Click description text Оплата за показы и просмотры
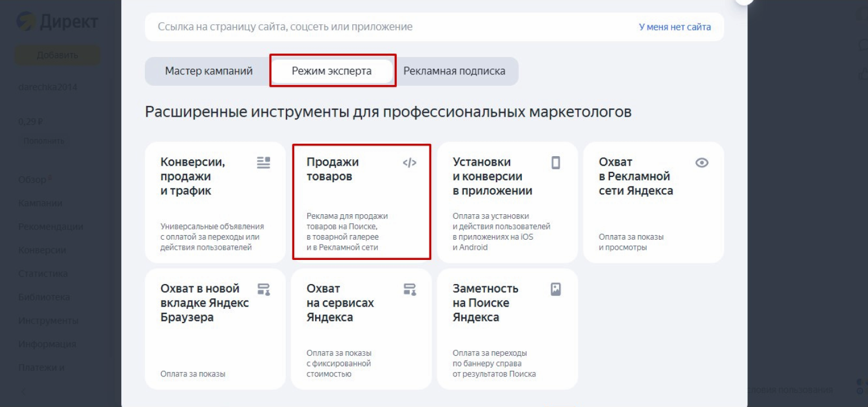 pyautogui.click(x=631, y=242)
